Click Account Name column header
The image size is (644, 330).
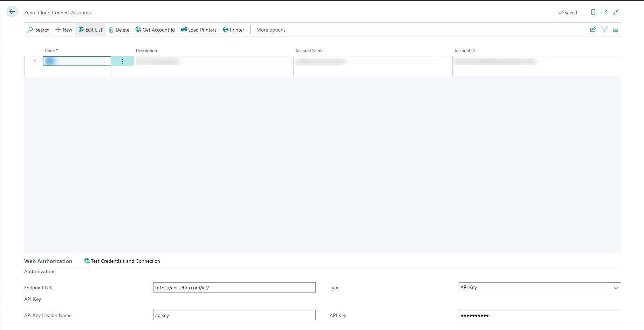click(309, 51)
